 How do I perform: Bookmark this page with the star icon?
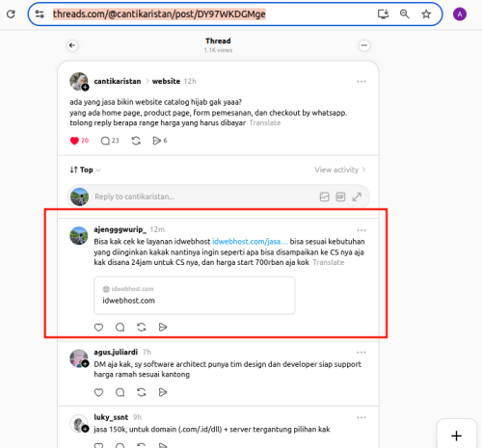point(426,14)
